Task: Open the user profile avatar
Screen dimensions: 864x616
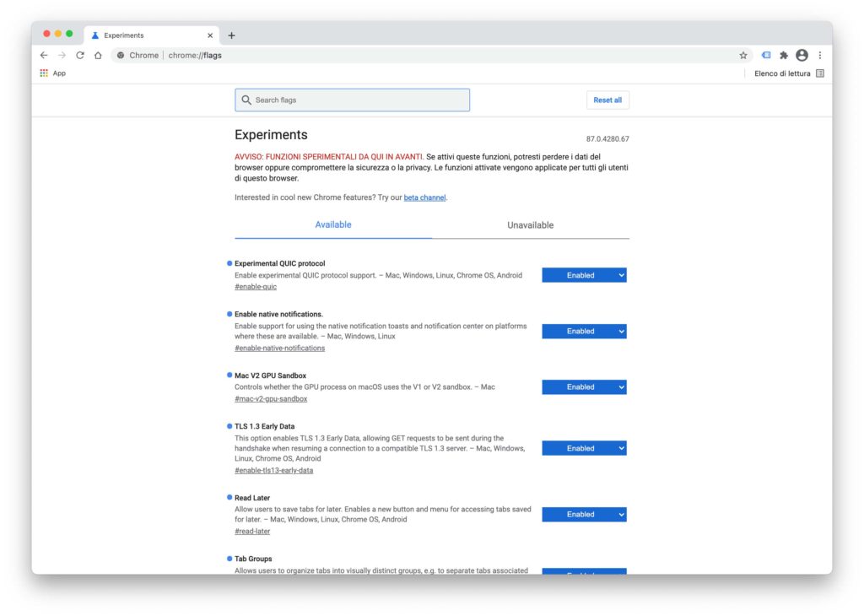Action: click(802, 55)
